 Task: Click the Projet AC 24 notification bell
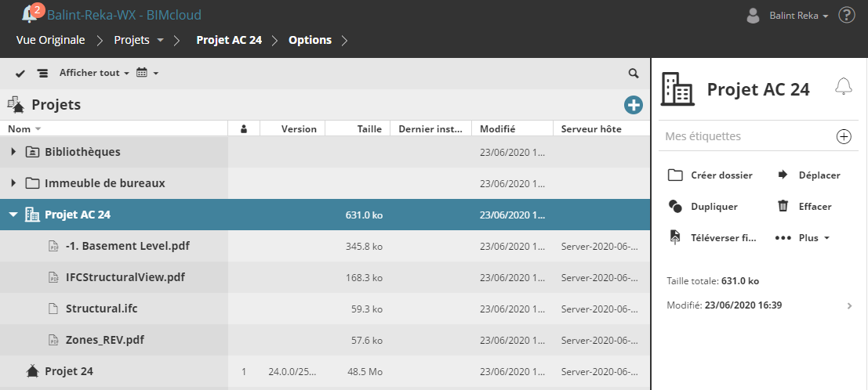[843, 87]
